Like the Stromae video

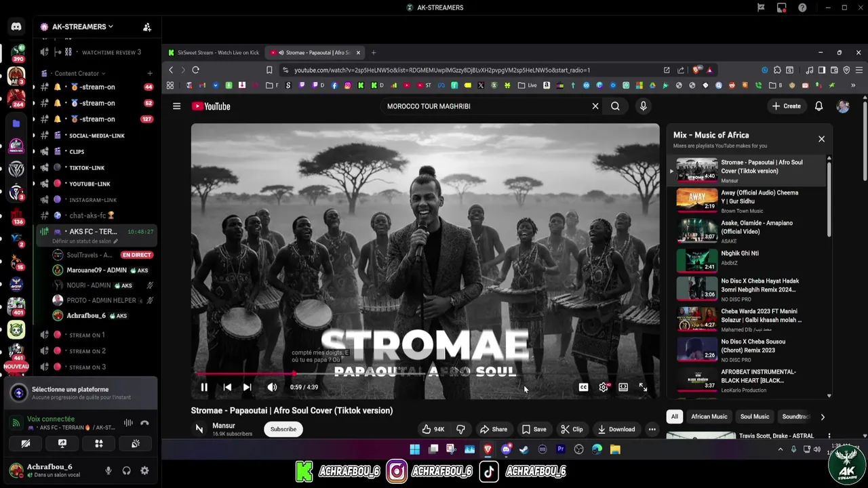[433, 429]
